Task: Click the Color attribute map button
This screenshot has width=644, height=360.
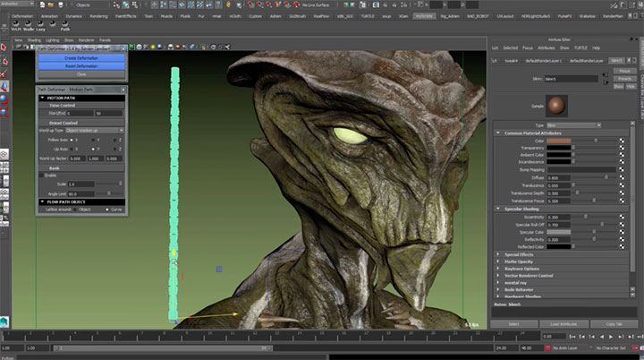Action: click(x=622, y=141)
